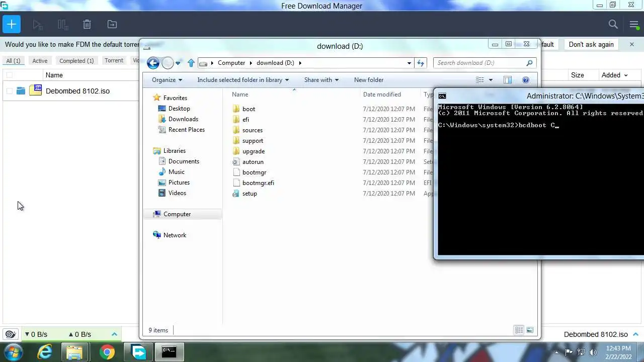The width and height of the screenshot is (644, 362).
Task: Open the FDM hamburger main menu
Action: point(634,24)
